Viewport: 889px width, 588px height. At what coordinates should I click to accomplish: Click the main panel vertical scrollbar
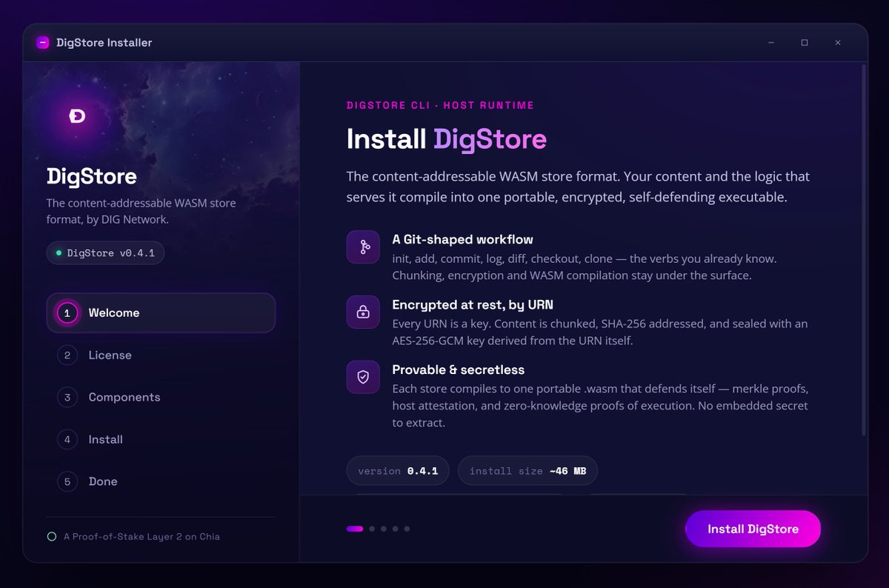pyautogui.click(x=863, y=250)
